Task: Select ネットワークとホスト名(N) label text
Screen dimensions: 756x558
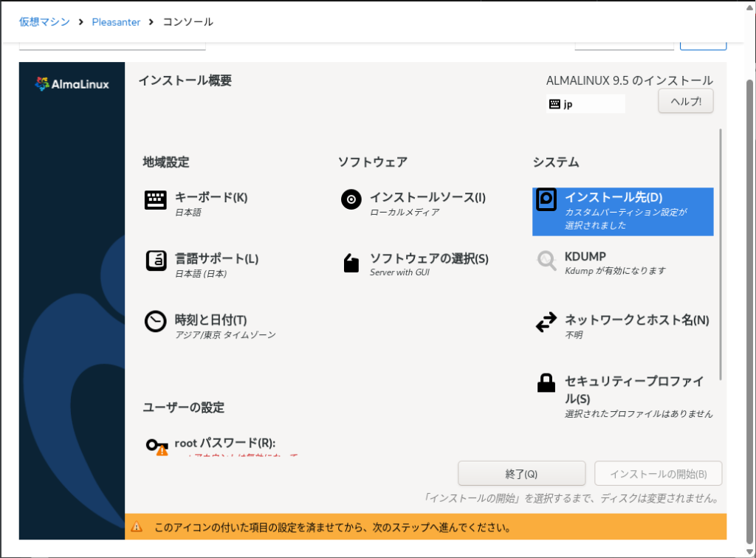Action: (636, 320)
